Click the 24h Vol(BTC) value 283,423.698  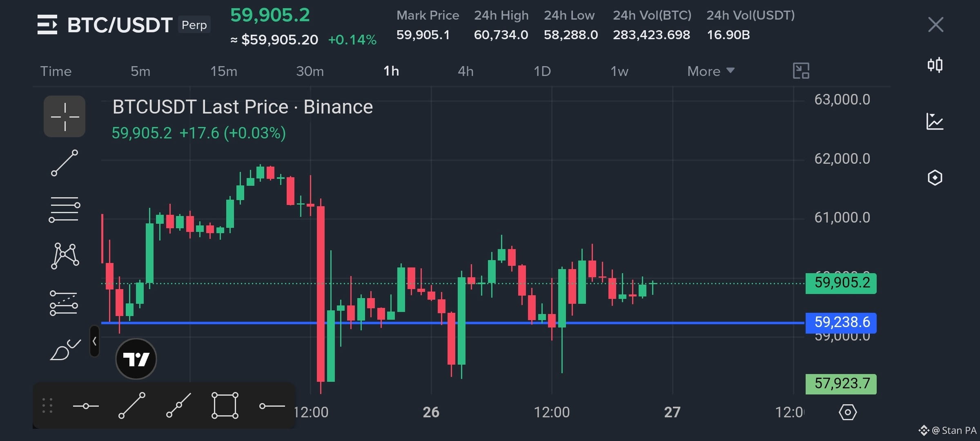651,35
